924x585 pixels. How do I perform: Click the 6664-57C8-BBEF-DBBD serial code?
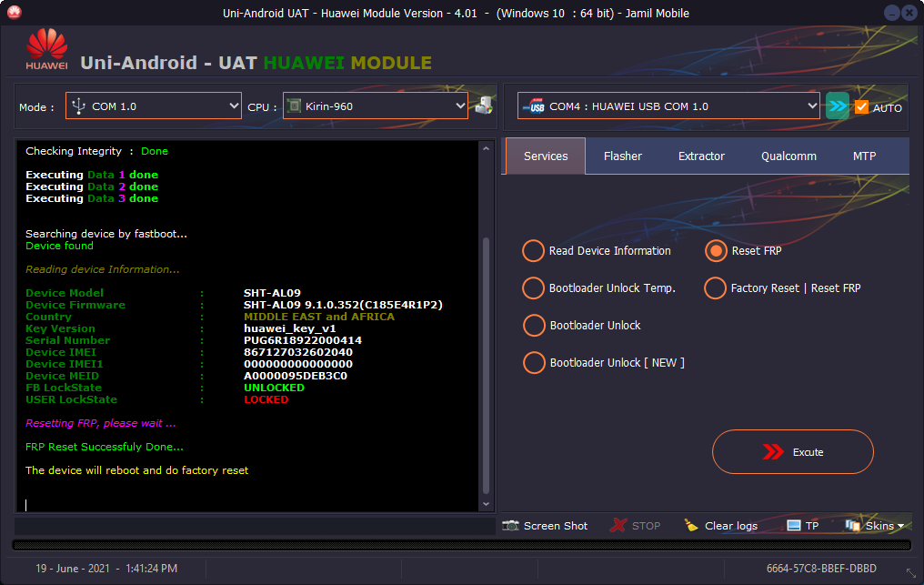point(821,569)
